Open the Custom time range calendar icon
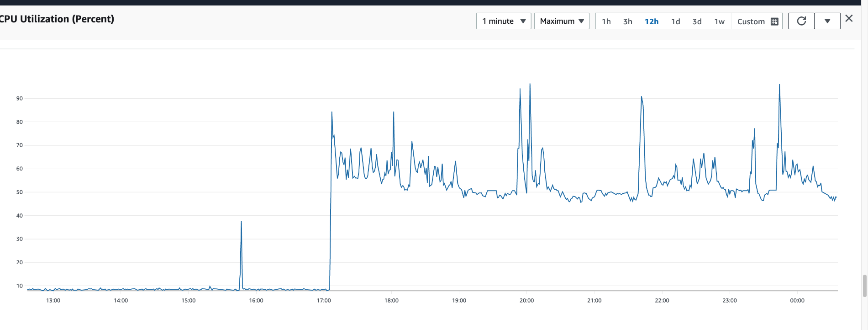Image resolution: width=868 pixels, height=330 pixels. [x=774, y=21]
